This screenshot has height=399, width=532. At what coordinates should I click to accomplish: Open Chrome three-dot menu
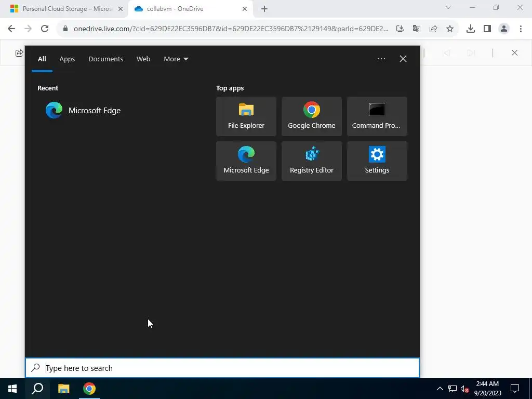(521, 29)
